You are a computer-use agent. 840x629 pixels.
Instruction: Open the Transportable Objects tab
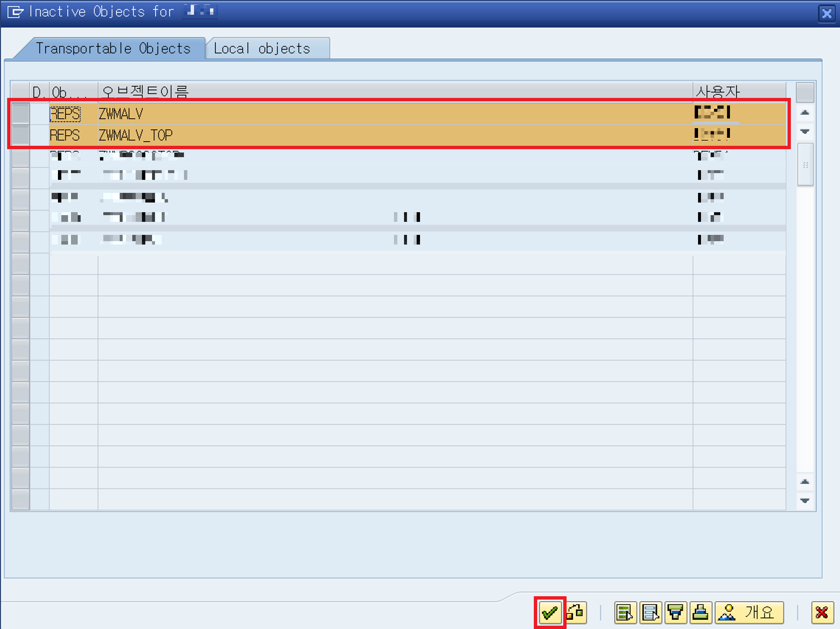click(x=113, y=49)
